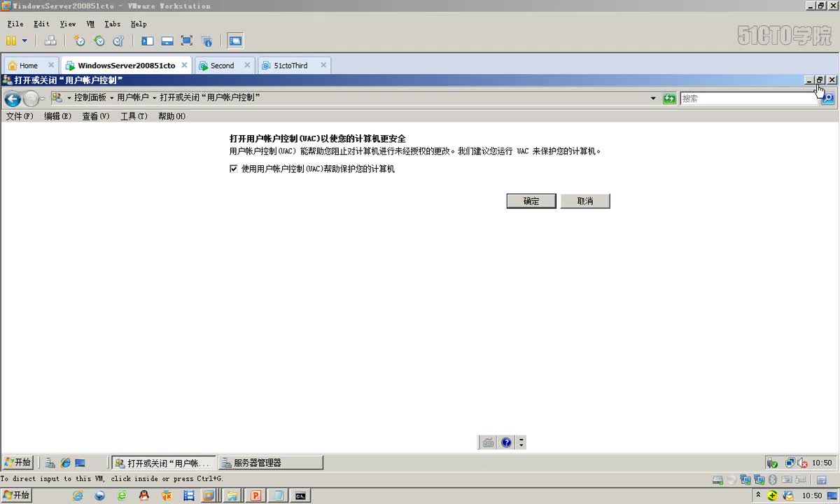Open the 查看(V) menu
Image resolution: width=840 pixels, height=504 pixels.
click(96, 116)
